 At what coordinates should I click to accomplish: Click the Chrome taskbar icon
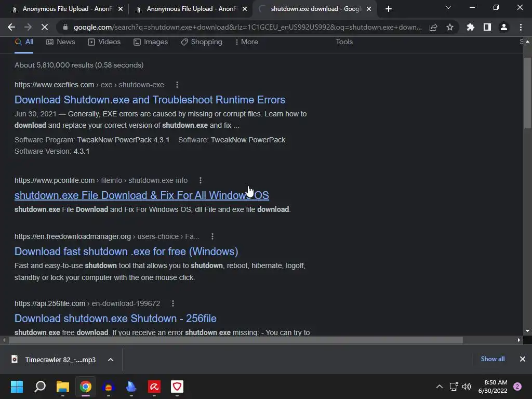coord(86,387)
